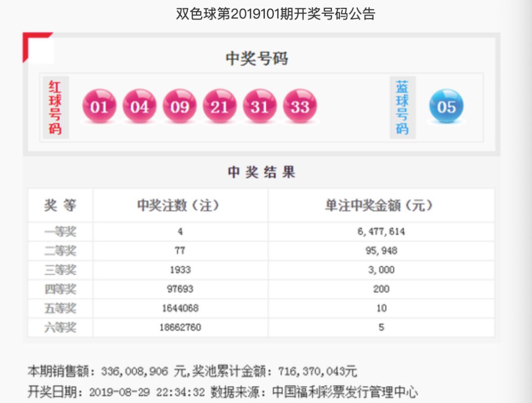Select red ball number 31

(x=260, y=105)
